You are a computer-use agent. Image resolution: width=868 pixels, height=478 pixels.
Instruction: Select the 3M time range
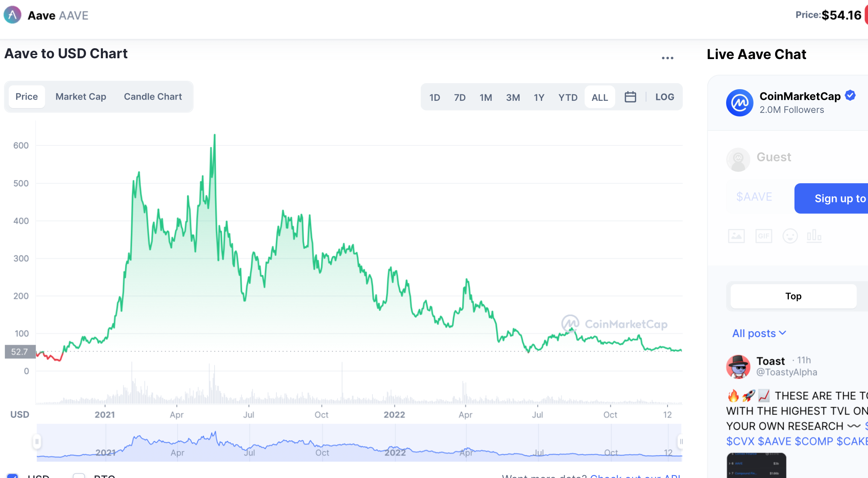[x=513, y=98]
